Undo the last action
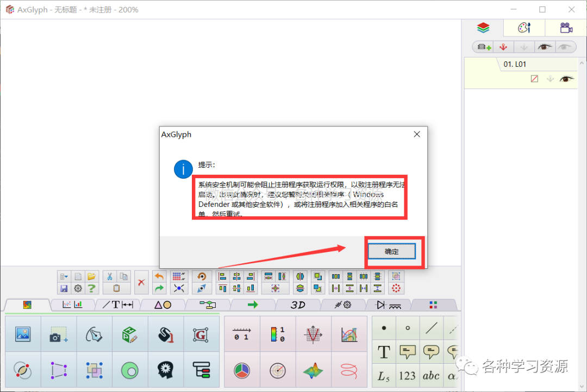Viewport: 587px width, 392px height. click(159, 277)
